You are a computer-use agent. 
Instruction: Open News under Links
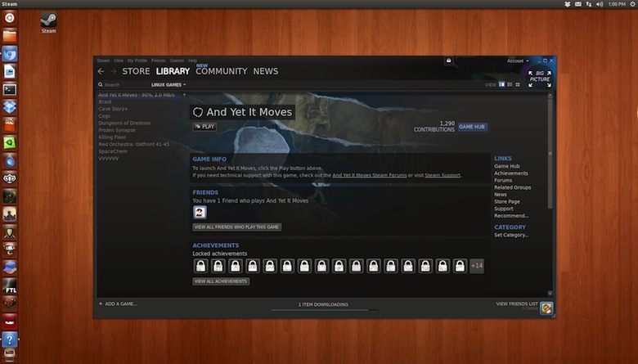point(501,195)
